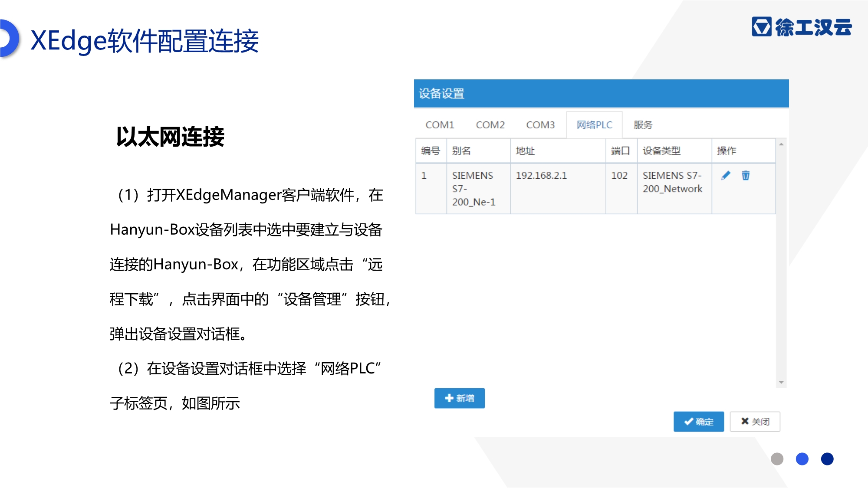
Task: Select the COM3 tab
Action: click(x=540, y=125)
